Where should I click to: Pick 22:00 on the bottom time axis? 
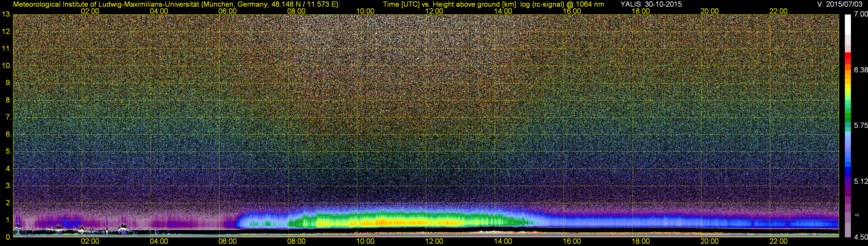778,242
